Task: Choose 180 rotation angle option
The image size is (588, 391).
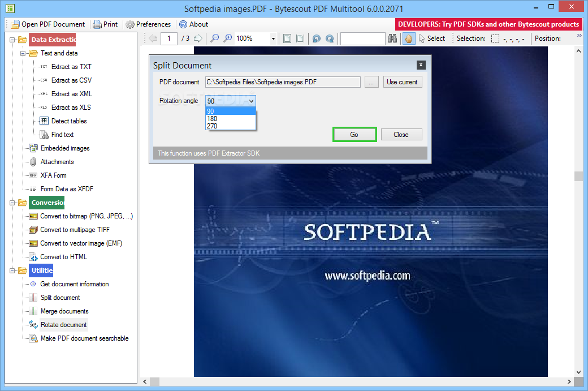Action: click(x=231, y=119)
